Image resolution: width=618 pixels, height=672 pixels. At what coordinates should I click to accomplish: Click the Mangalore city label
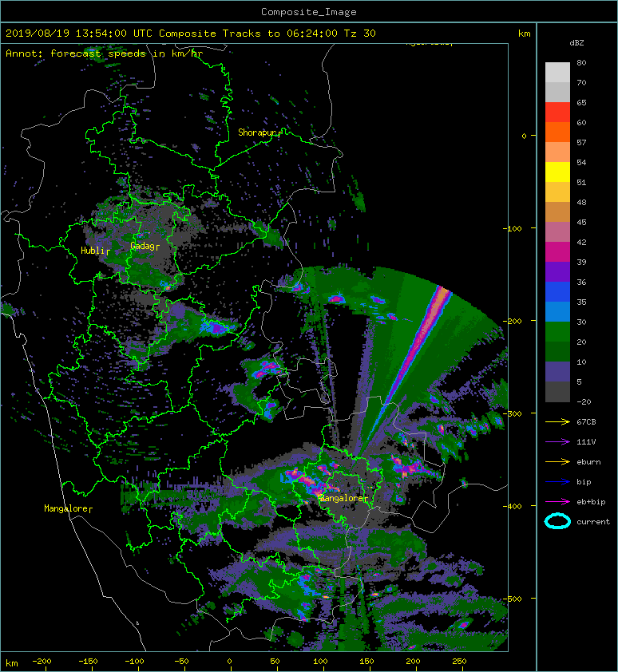coord(65,508)
